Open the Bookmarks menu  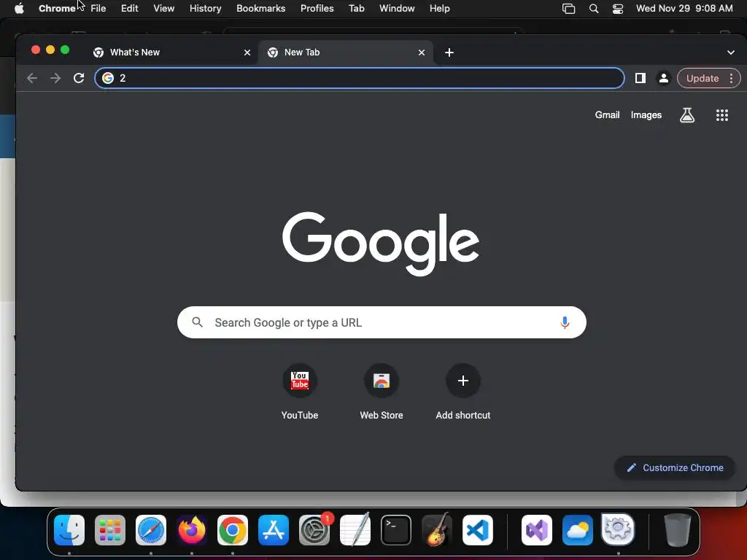click(x=260, y=9)
